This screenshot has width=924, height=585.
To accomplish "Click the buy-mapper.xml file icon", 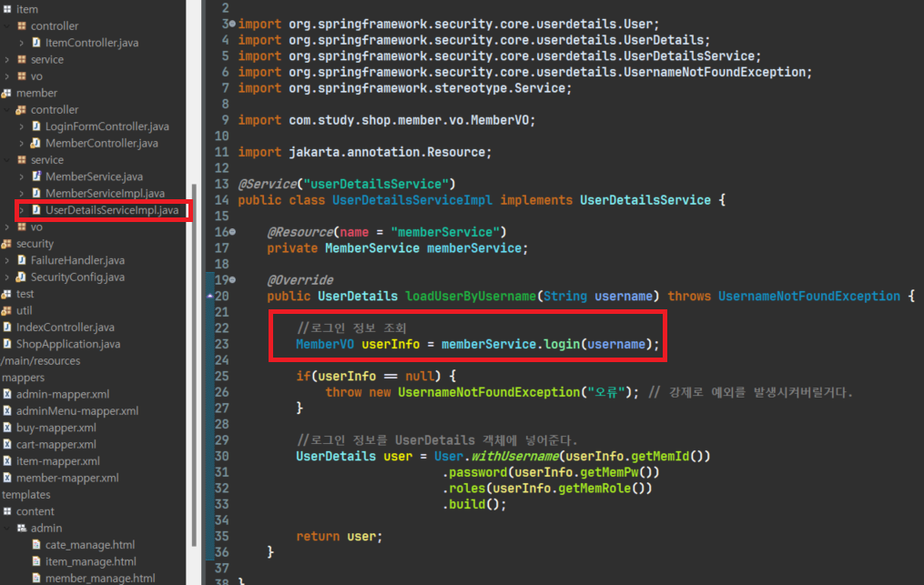I will [7, 428].
